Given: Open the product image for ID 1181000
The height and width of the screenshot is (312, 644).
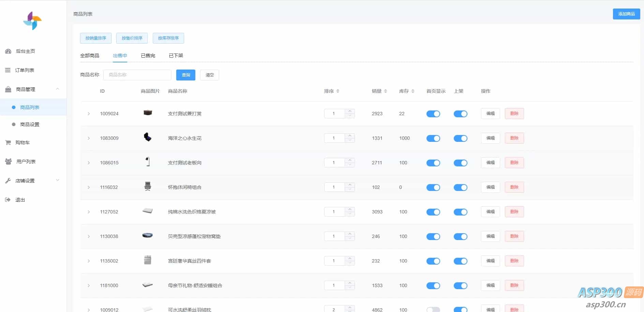Looking at the screenshot, I should coord(148,285).
